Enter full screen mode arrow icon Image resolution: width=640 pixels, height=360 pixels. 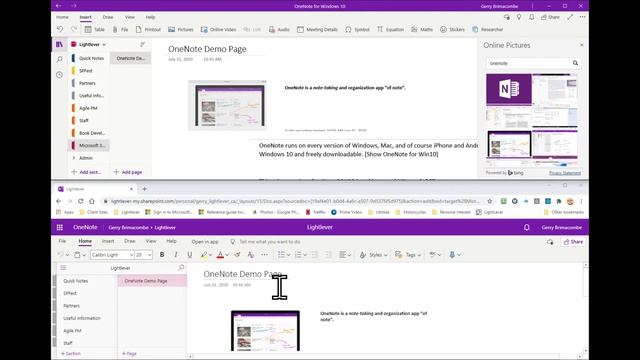coord(570,17)
